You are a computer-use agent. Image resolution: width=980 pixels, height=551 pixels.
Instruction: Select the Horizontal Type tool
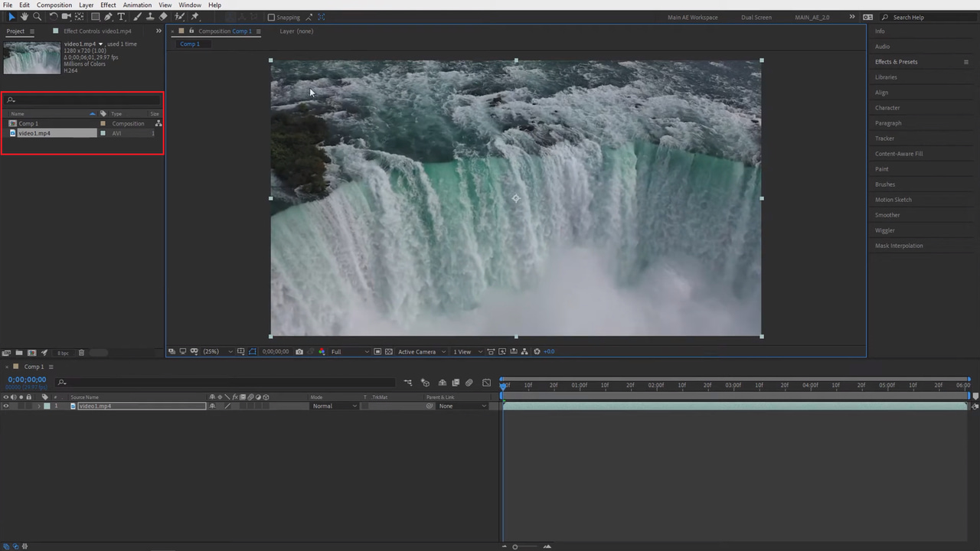click(x=121, y=17)
